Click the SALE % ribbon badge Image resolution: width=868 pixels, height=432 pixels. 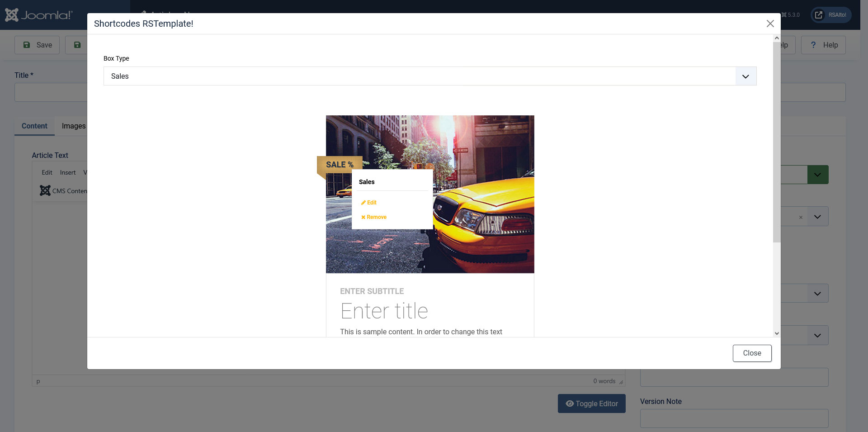[340, 165]
